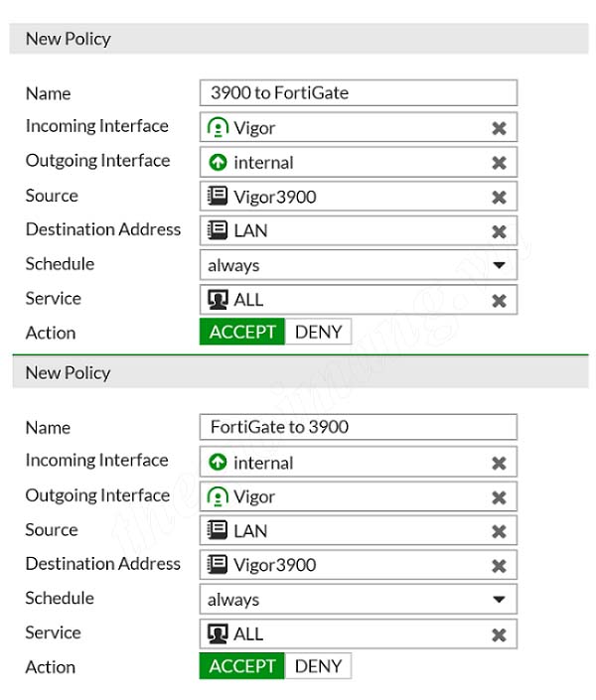Click ALL service icon in second policy
The width and height of the screenshot is (596, 700).
click(x=218, y=633)
